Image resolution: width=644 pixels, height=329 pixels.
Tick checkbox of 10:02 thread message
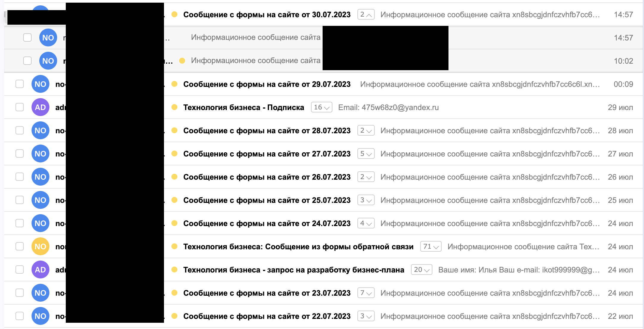point(27,61)
